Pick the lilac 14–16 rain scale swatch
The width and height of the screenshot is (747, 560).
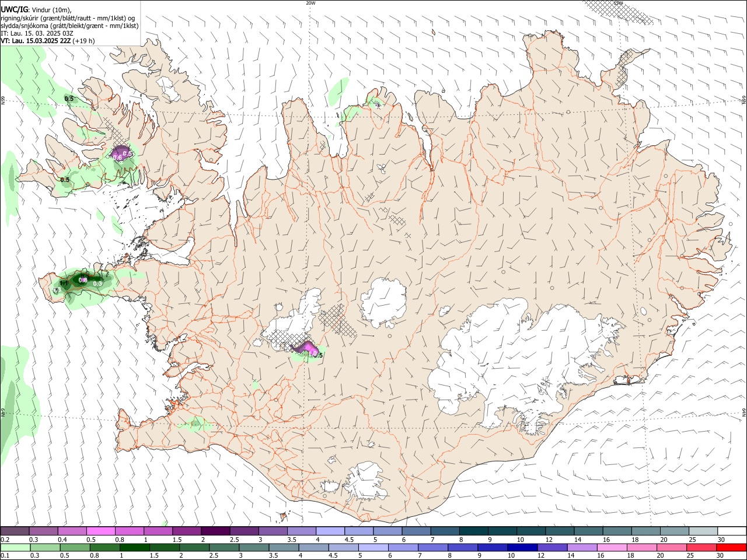[582, 547]
